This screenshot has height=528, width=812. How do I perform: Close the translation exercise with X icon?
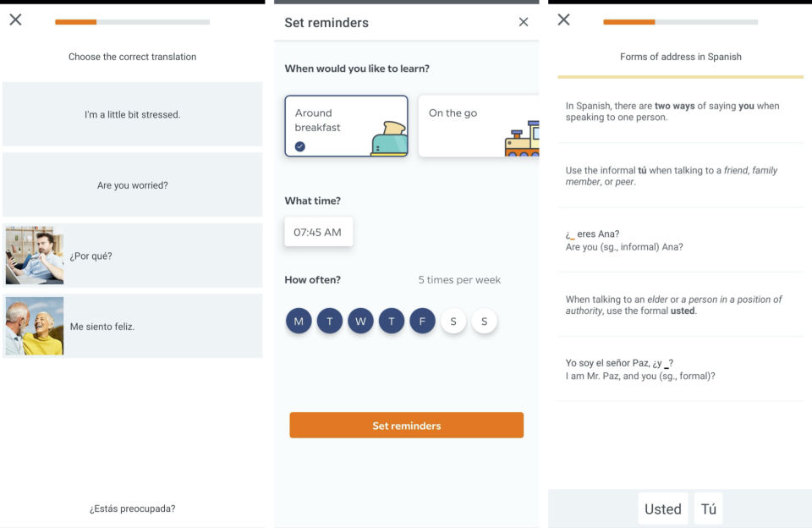15,19
